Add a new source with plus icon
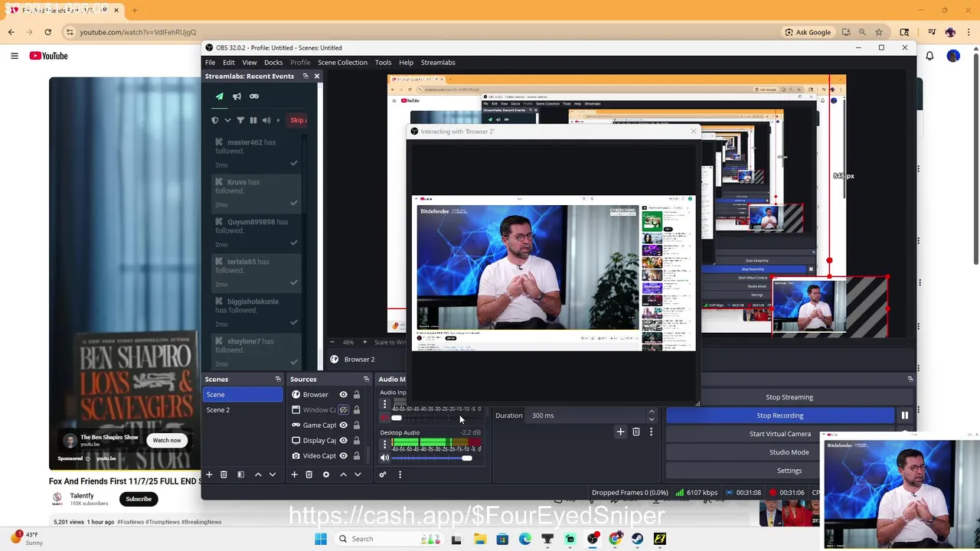 tap(294, 474)
